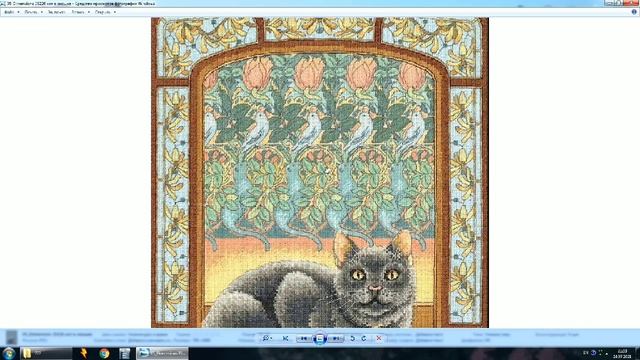Click the actual size / fit to window icon

[x=285, y=338]
